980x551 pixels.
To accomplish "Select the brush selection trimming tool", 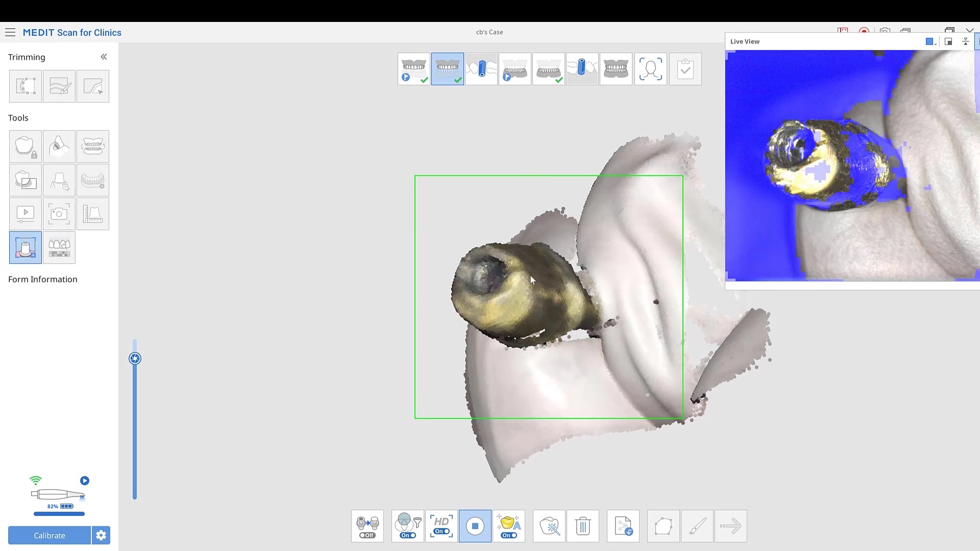I will pos(59,86).
